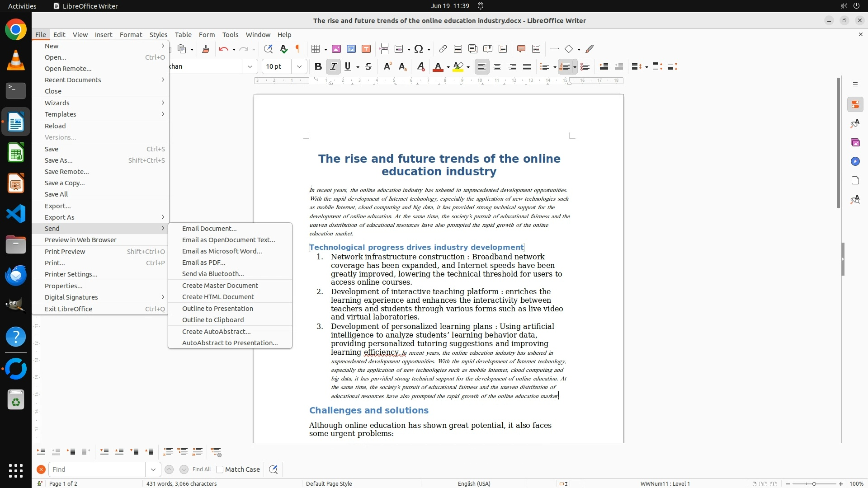Enable the Match Case checkbox

pos(220,469)
